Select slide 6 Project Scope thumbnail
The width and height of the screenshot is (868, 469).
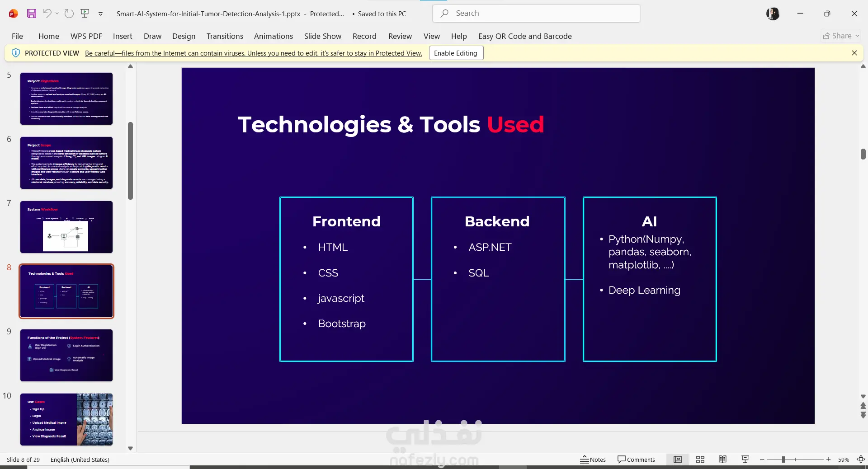coord(66,163)
